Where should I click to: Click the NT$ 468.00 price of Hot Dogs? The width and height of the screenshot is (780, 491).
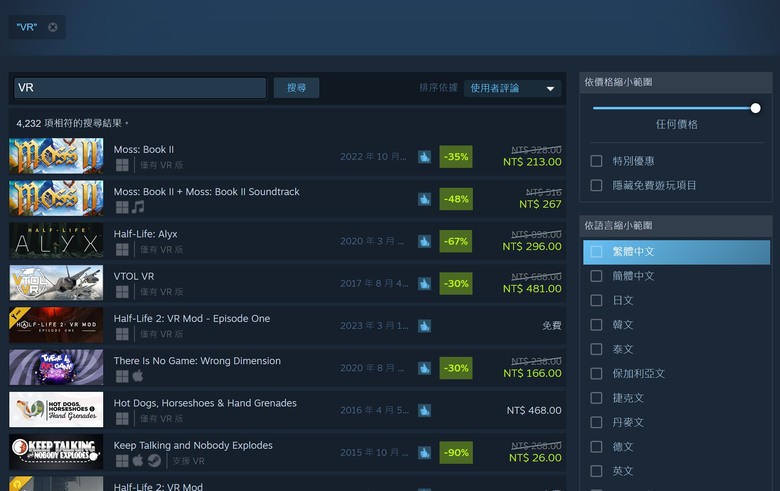click(x=534, y=410)
